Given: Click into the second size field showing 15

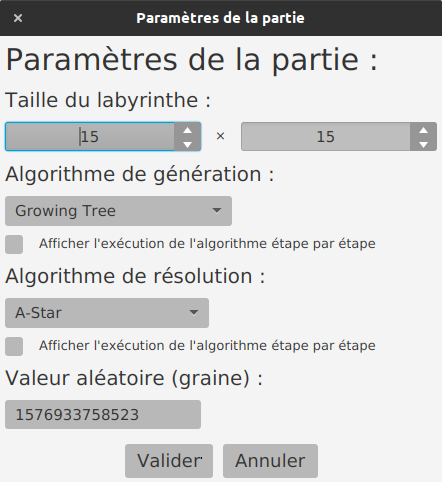Looking at the screenshot, I should (326, 137).
